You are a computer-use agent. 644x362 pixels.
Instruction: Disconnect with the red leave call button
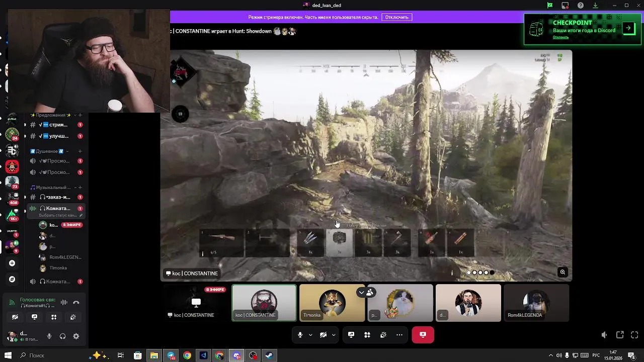point(423,335)
